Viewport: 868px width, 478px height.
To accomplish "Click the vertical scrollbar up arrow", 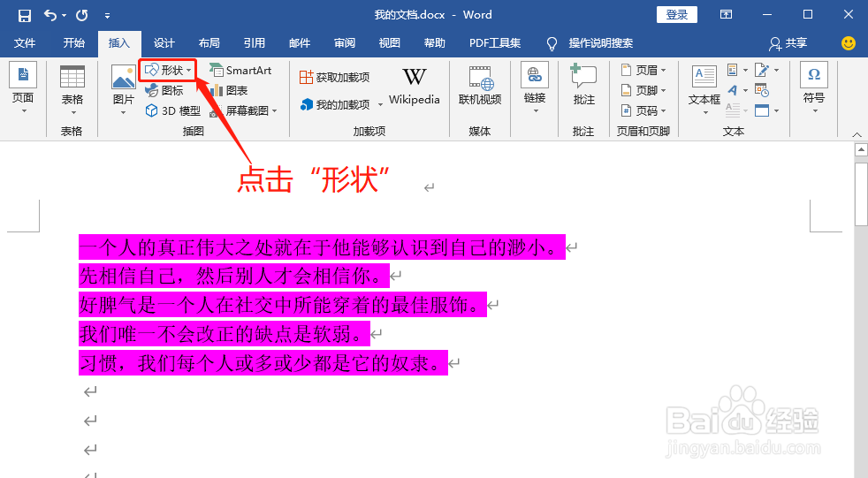I will (x=861, y=149).
